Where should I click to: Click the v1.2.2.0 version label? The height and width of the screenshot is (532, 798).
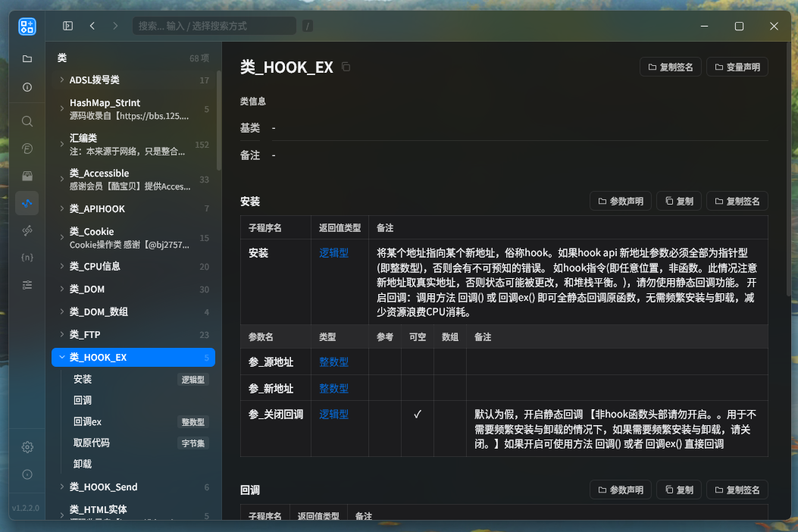pos(26,508)
